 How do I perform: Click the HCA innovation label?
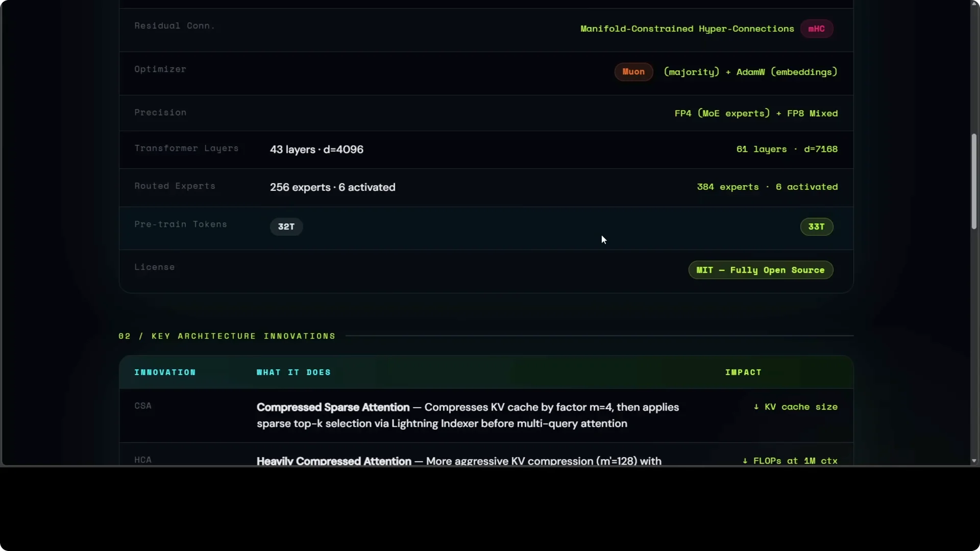pos(143,460)
